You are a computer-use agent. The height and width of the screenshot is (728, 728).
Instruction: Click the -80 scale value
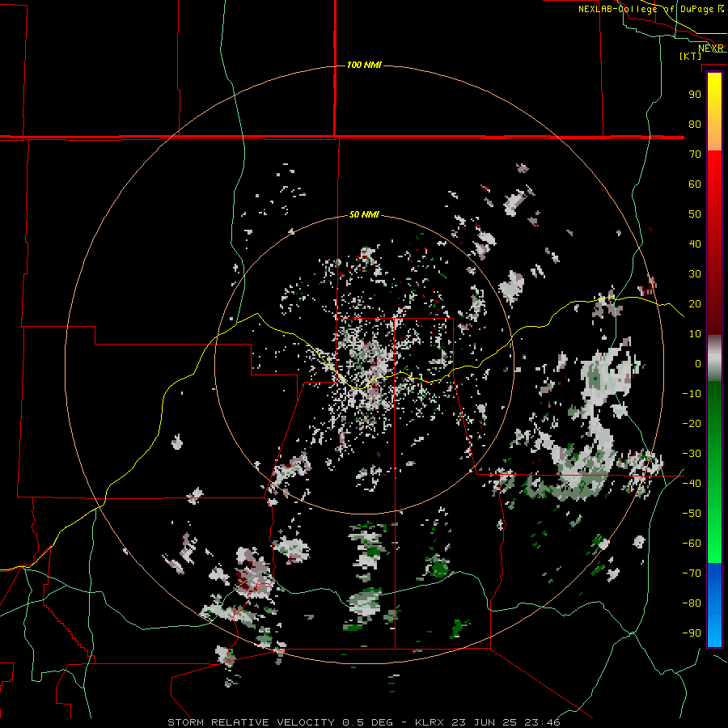pyautogui.click(x=692, y=603)
